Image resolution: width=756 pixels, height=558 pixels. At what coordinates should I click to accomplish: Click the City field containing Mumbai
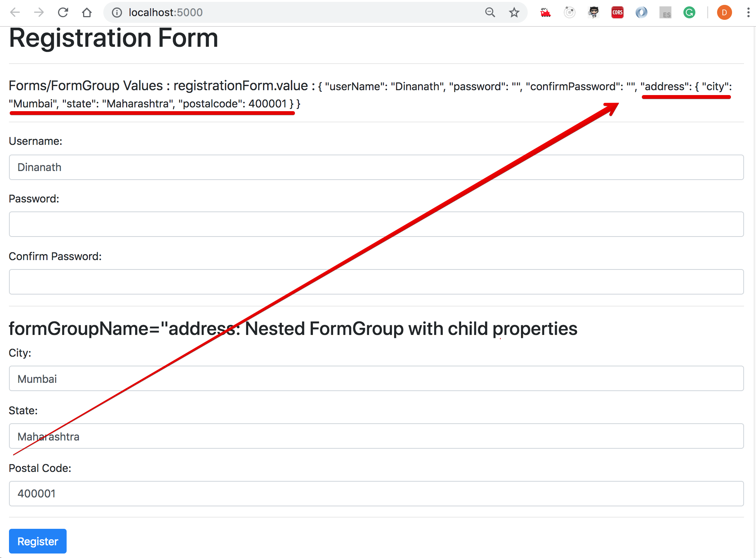[x=376, y=378]
